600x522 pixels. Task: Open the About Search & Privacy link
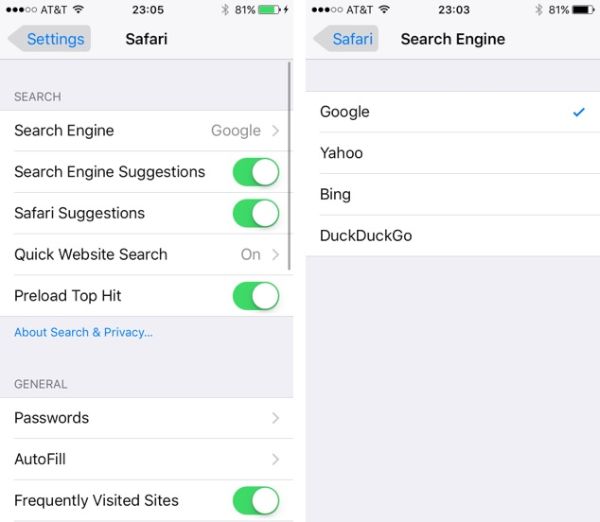pyautogui.click(x=83, y=332)
